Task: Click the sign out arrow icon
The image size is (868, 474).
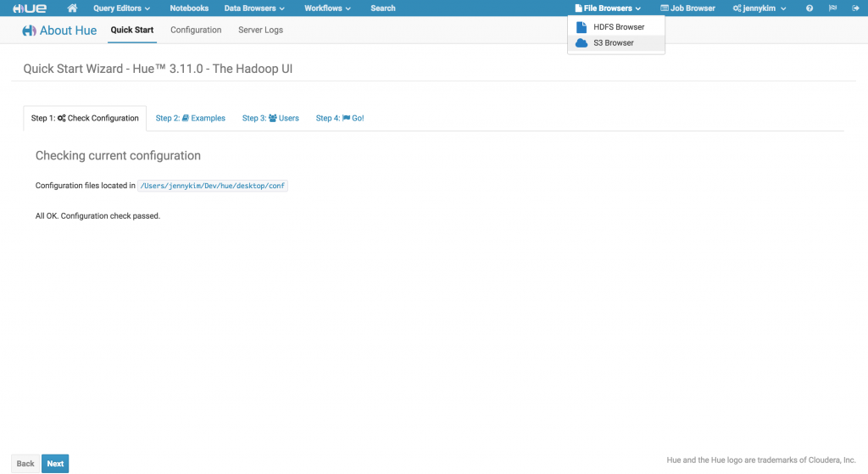Action: coord(855,8)
